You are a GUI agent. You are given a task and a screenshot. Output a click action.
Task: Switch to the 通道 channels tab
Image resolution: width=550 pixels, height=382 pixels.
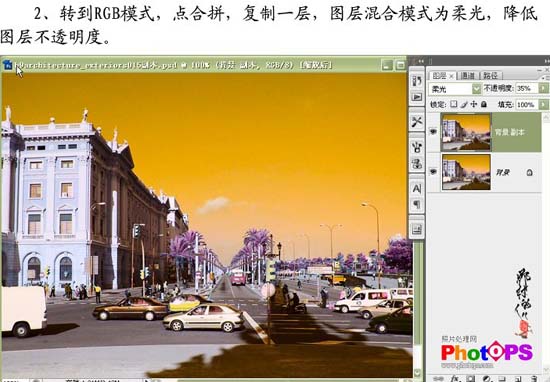pyautogui.click(x=468, y=75)
